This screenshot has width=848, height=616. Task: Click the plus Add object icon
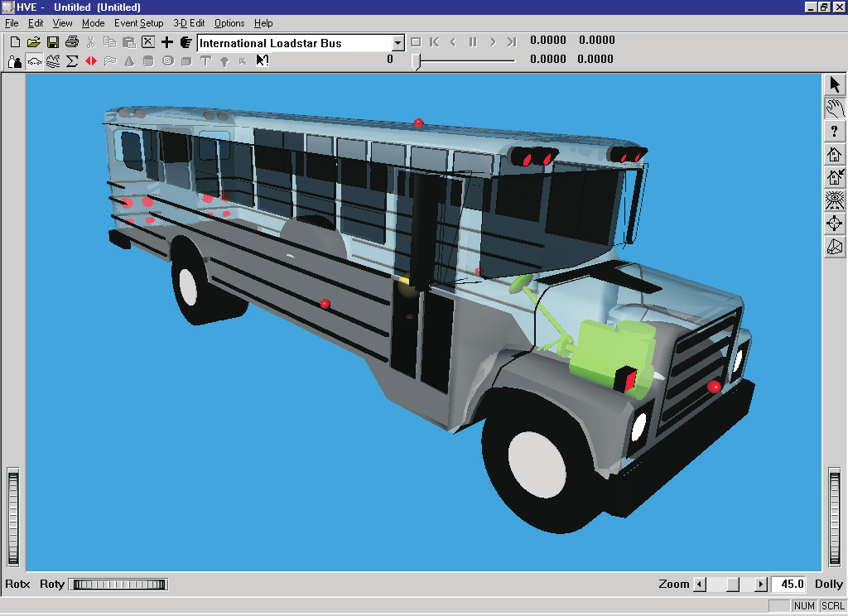pos(167,42)
